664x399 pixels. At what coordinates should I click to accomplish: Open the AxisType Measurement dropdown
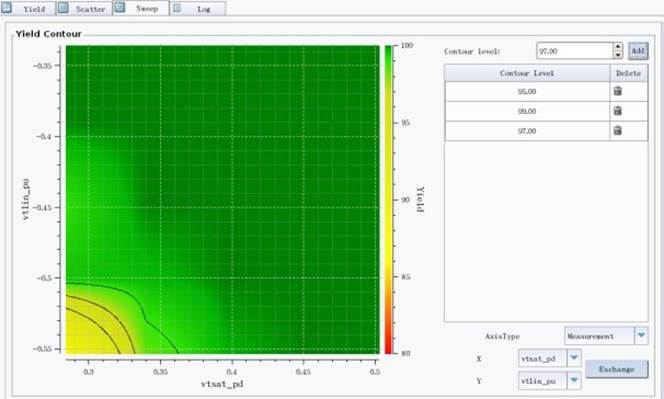641,335
